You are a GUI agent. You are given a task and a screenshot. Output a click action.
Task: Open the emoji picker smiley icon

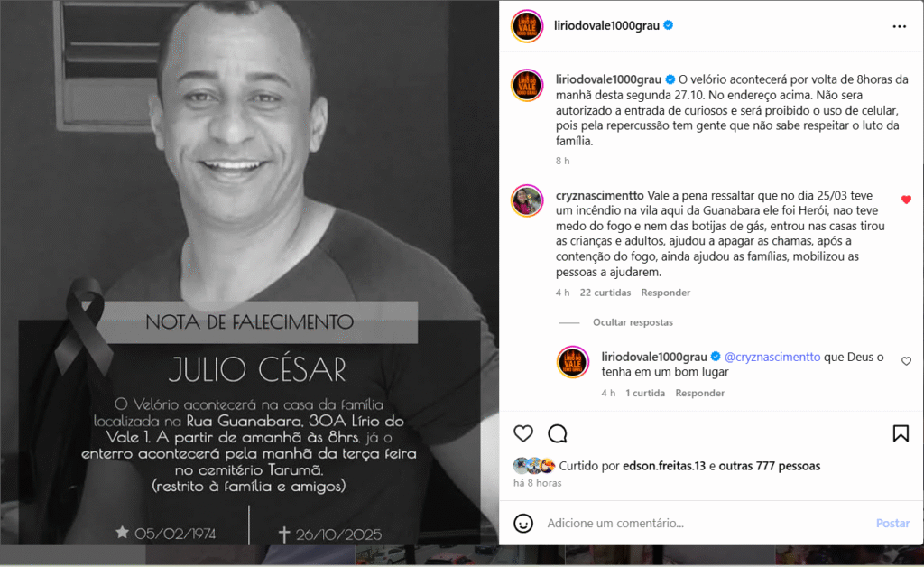pyautogui.click(x=523, y=524)
